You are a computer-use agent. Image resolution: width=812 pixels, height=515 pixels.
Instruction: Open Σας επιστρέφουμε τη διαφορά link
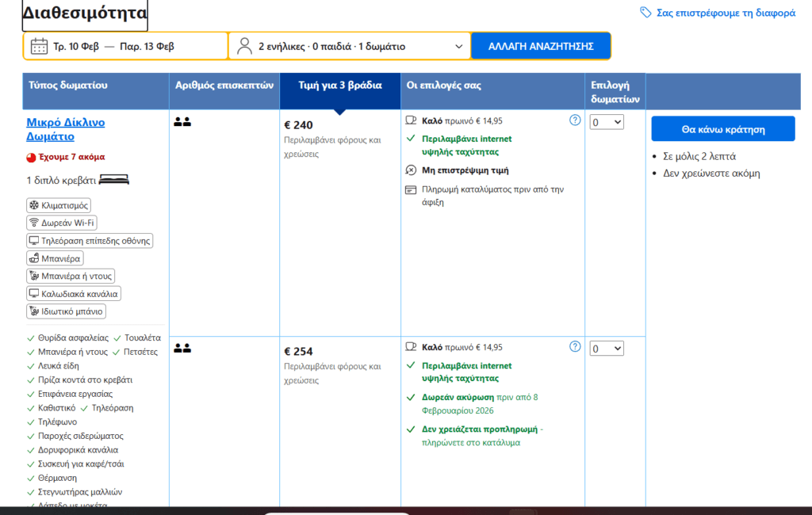tap(725, 13)
